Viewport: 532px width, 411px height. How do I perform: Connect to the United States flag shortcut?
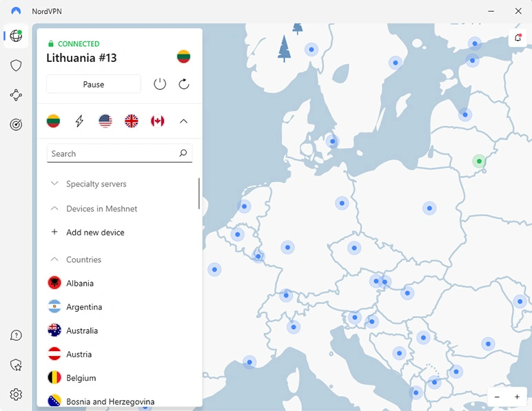105,121
